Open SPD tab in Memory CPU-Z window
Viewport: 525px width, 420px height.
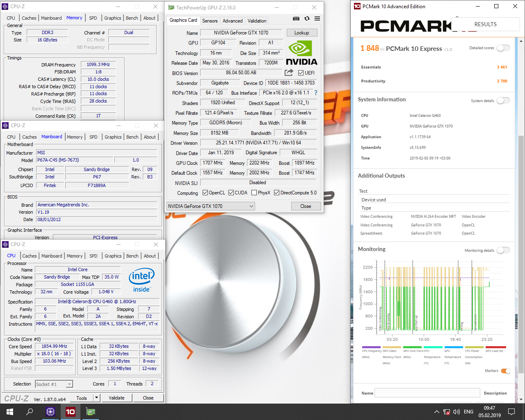click(x=93, y=18)
